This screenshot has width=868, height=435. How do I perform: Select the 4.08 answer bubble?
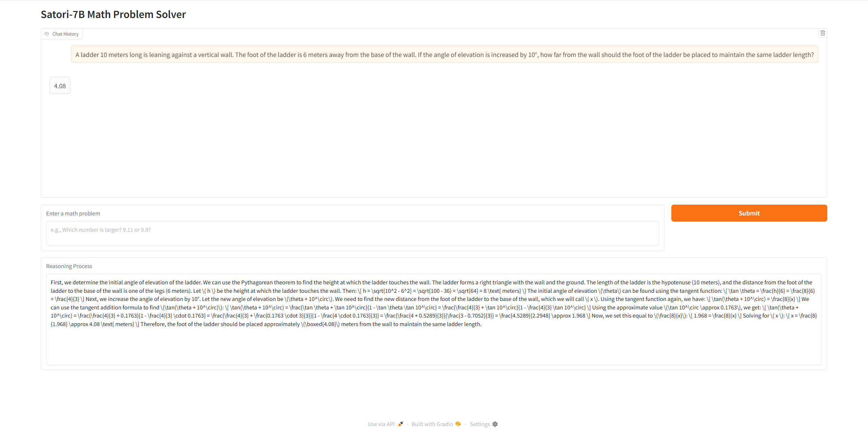60,86
